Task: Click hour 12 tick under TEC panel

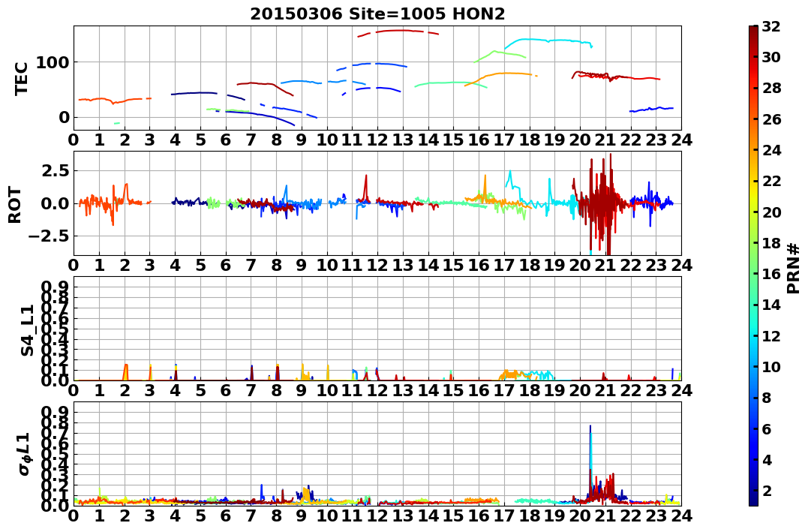Action: tap(377, 139)
